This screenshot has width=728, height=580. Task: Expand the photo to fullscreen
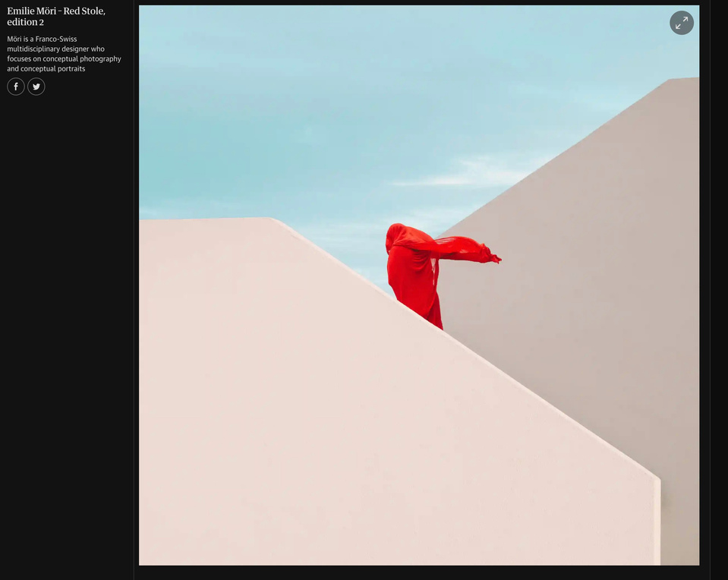681,23
